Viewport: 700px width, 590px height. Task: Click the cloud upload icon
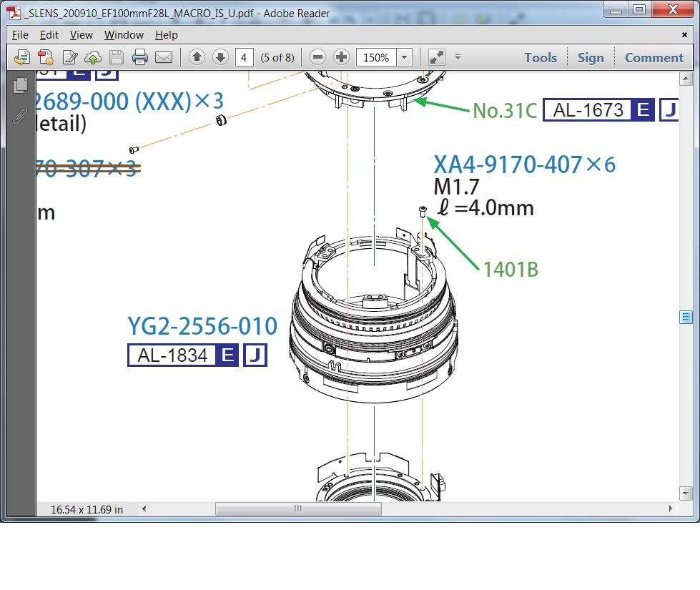[93, 58]
